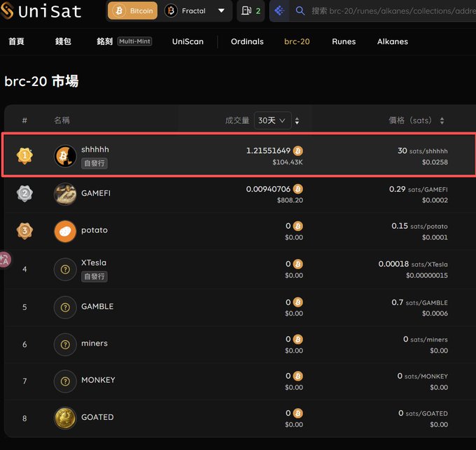
Task: Open the shhhhh token name
Action: pos(95,149)
